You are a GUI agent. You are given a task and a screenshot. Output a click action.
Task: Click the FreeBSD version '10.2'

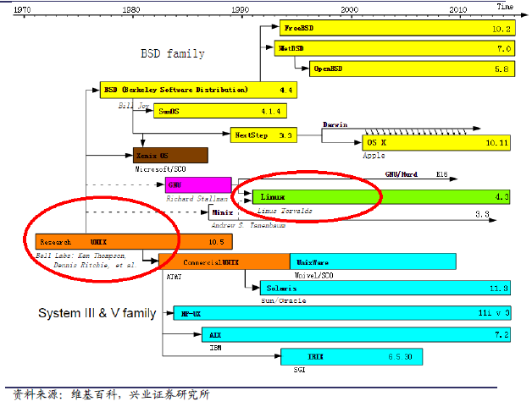point(502,29)
